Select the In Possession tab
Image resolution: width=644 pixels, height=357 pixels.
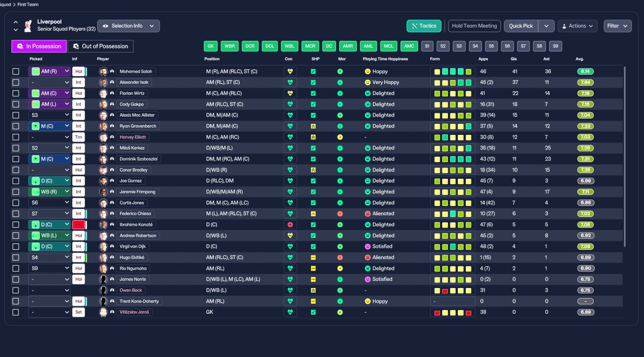(39, 46)
